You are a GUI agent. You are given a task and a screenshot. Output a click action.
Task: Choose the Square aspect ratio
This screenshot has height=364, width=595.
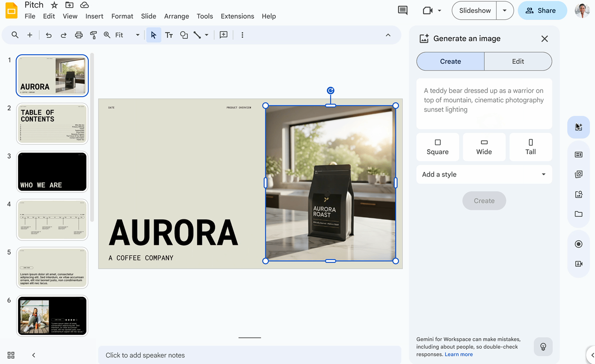438,147
